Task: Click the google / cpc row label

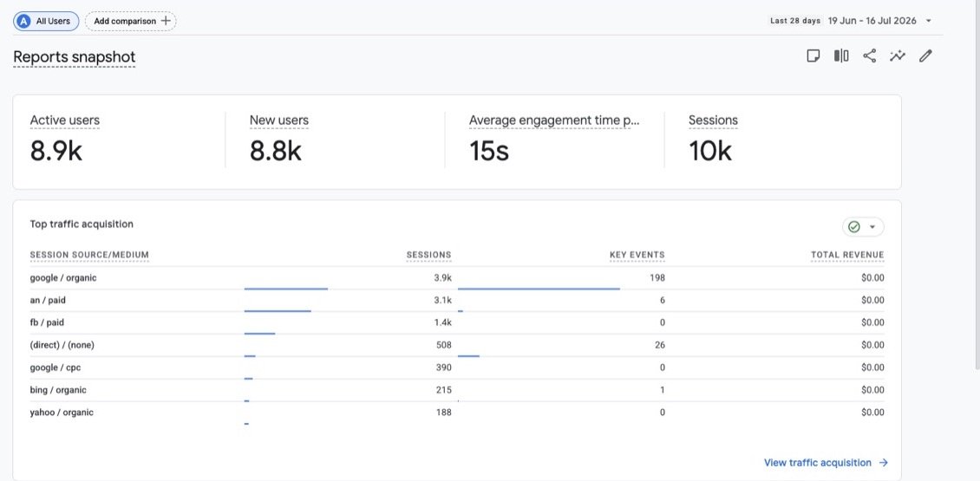Action: tap(55, 367)
